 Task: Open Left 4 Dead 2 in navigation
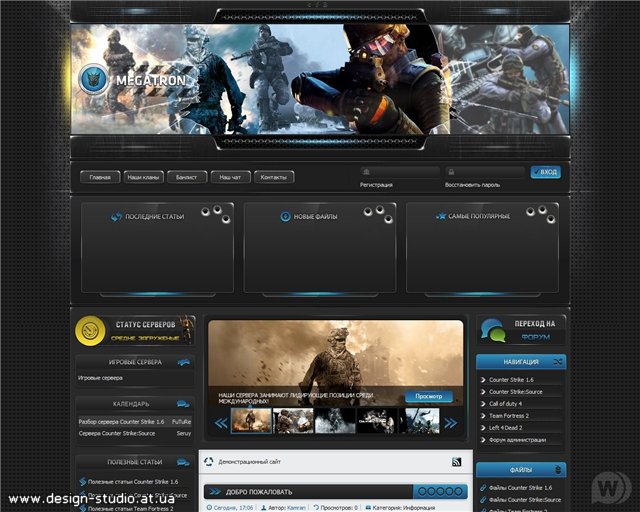coord(505,427)
